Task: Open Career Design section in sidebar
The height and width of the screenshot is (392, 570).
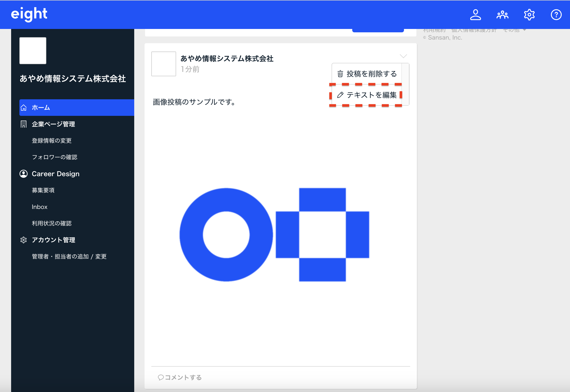Action: (55, 174)
